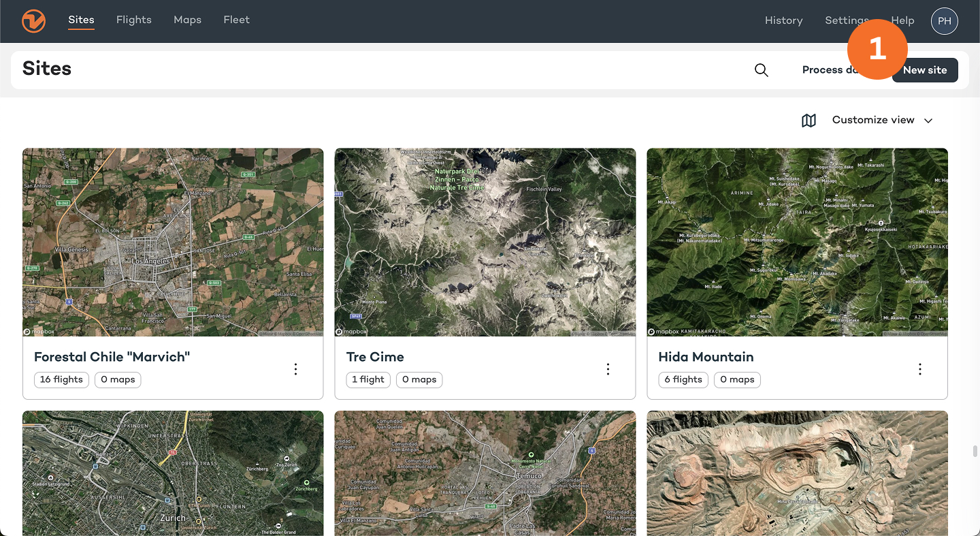Open the Temuco site map thumbnail
This screenshot has width=980, height=536.
pos(485,473)
